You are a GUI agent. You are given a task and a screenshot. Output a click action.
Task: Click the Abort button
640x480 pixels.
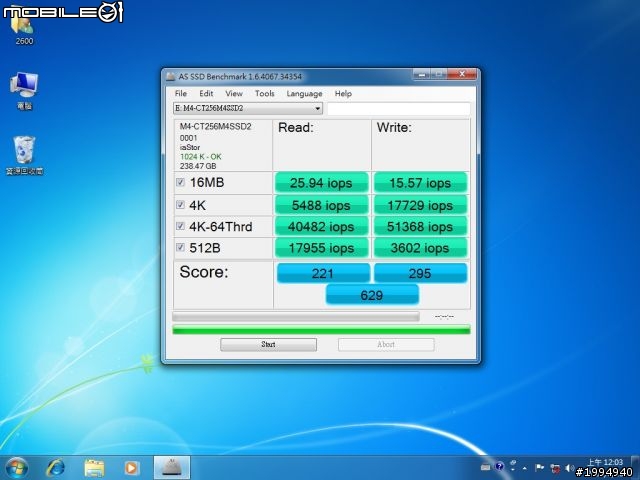(x=386, y=344)
